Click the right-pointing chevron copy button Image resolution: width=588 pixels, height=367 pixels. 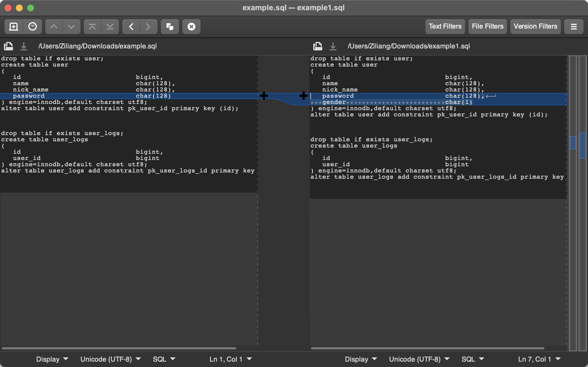click(148, 27)
